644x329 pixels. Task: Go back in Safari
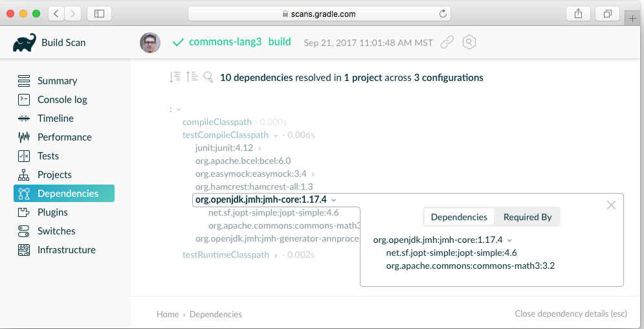pyautogui.click(x=56, y=14)
